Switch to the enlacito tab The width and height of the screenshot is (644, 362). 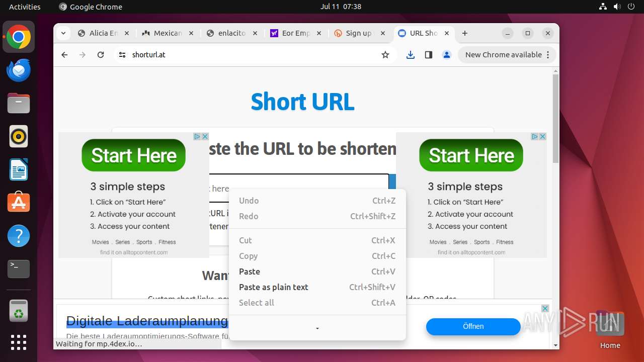(x=232, y=33)
